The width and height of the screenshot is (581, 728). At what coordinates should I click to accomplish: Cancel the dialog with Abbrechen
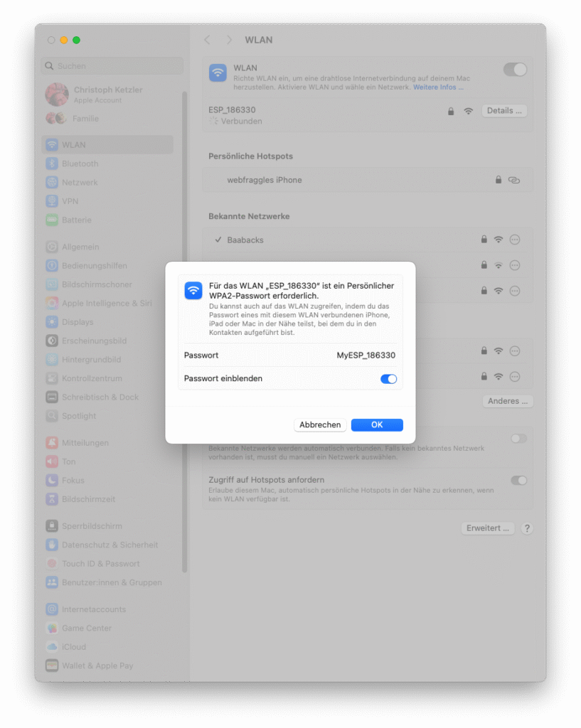[x=320, y=425]
